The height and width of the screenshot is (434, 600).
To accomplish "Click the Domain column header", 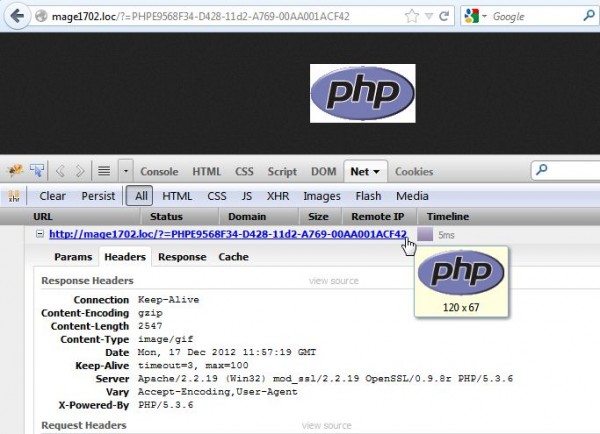I will pos(259,217).
